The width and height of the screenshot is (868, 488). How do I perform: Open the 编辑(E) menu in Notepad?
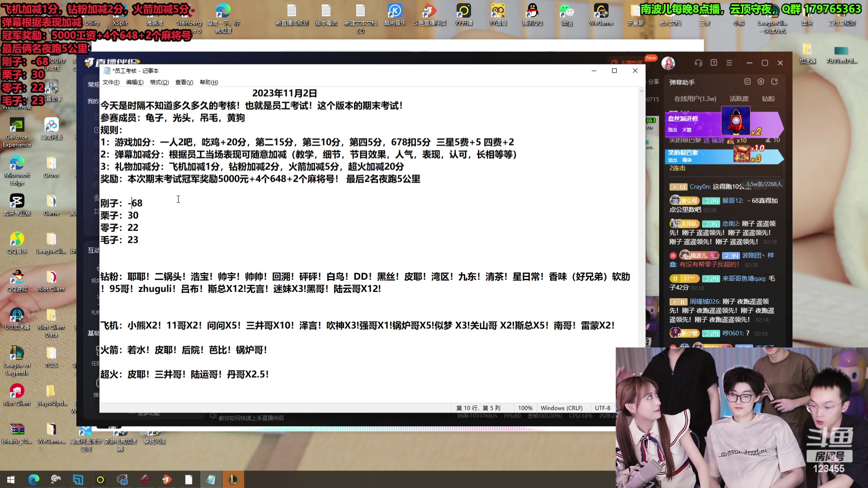(135, 82)
